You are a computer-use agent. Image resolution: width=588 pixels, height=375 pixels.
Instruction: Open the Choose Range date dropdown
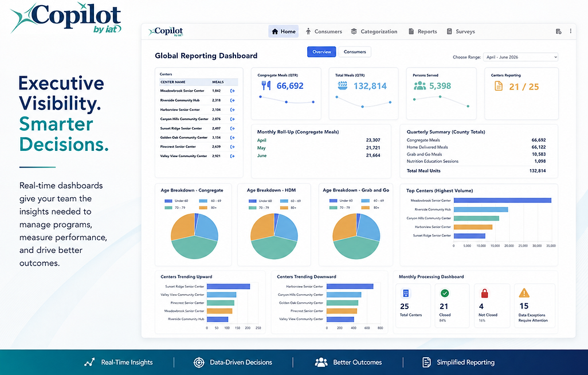pyautogui.click(x=520, y=57)
